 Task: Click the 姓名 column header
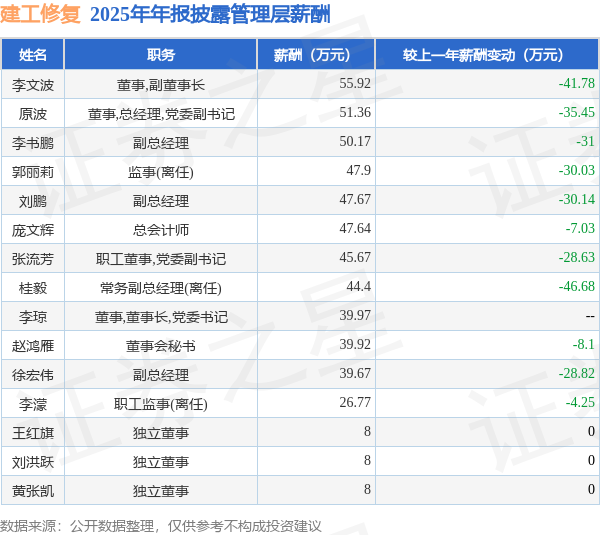tap(33, 55)
